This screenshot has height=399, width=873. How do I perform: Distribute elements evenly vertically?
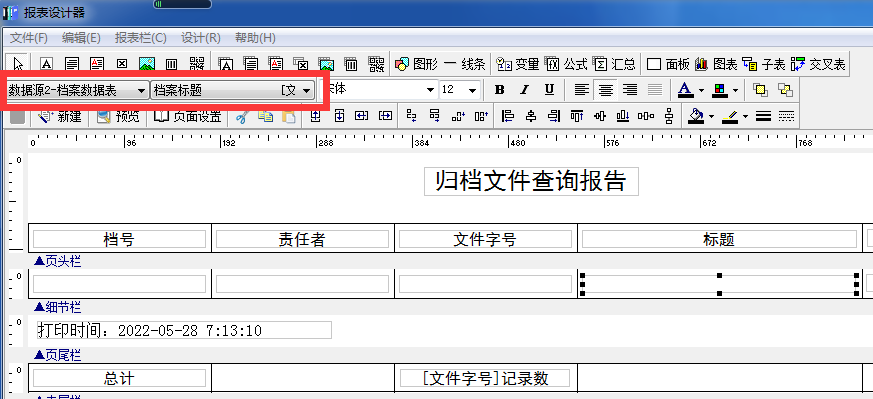point(669,116)
